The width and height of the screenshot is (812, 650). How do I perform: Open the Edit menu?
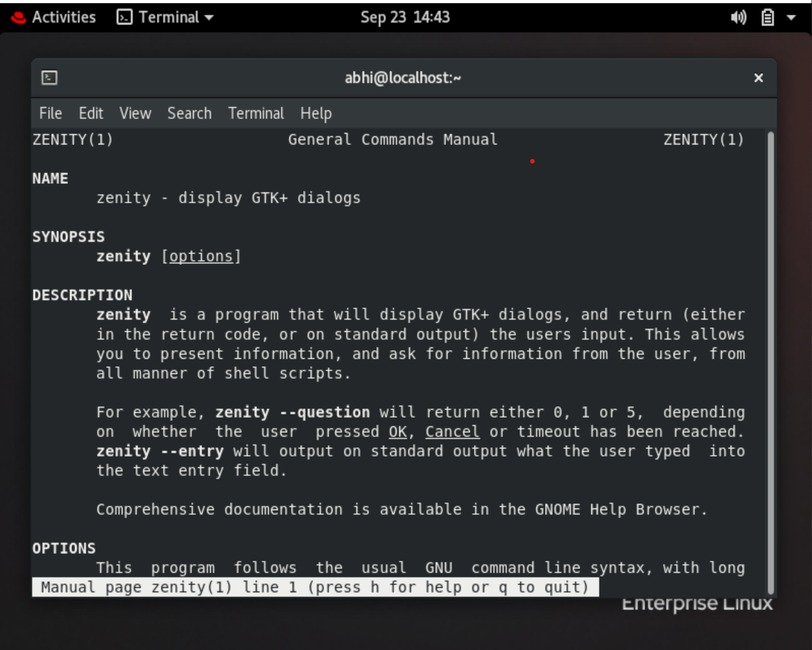coord(91,113)
